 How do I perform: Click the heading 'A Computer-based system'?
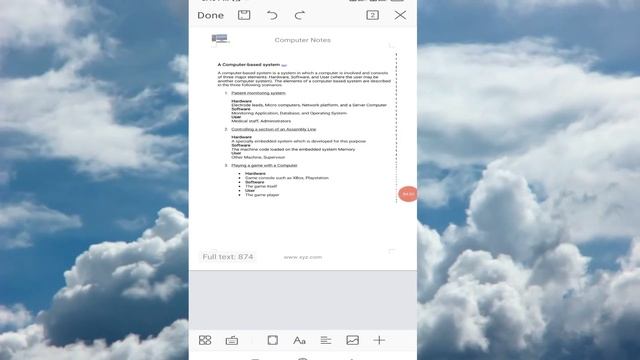(249, 64)
